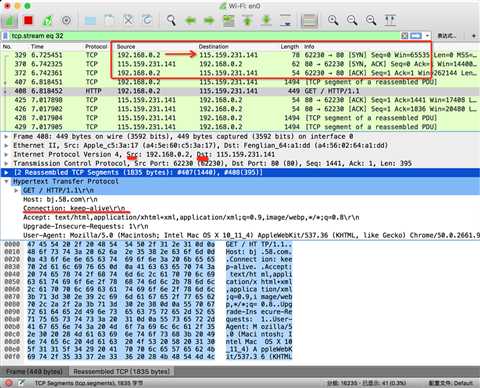Open expert information red circle icon
Image resolution: width=480 pixels, height=388 pixels.
pos(9,383)
